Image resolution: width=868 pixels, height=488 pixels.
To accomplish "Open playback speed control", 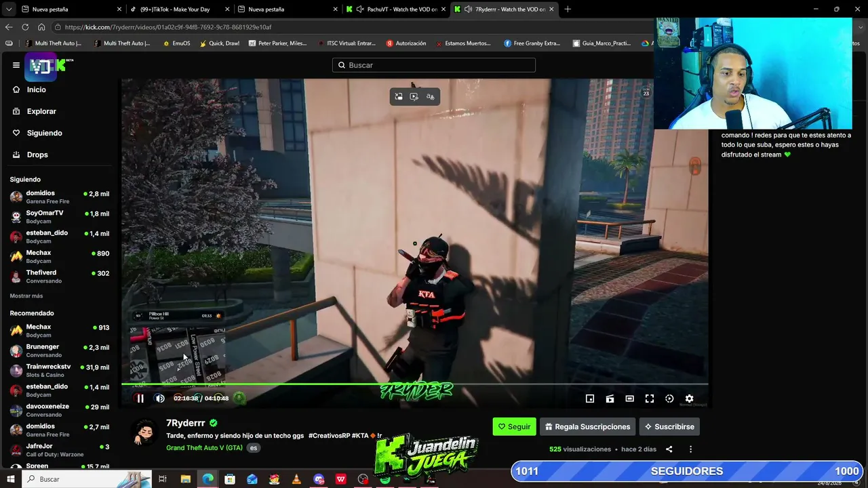I will (669, 399).
